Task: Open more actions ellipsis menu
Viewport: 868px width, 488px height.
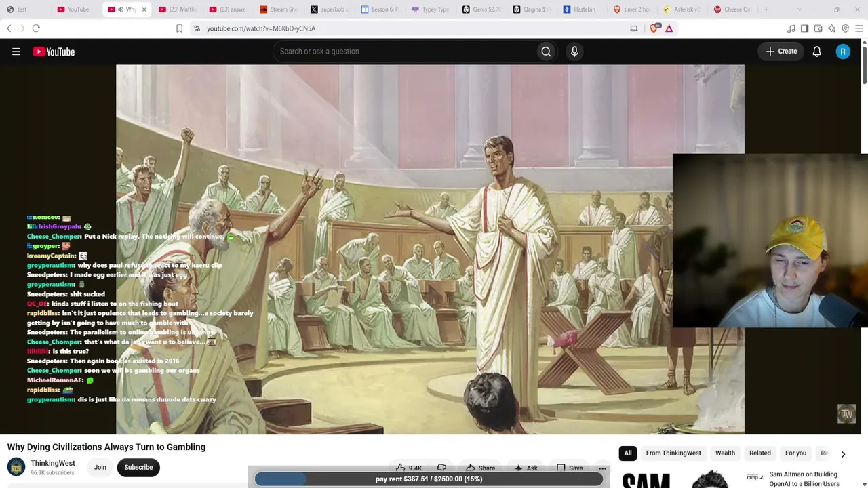Action: click(x=602, y=468)
